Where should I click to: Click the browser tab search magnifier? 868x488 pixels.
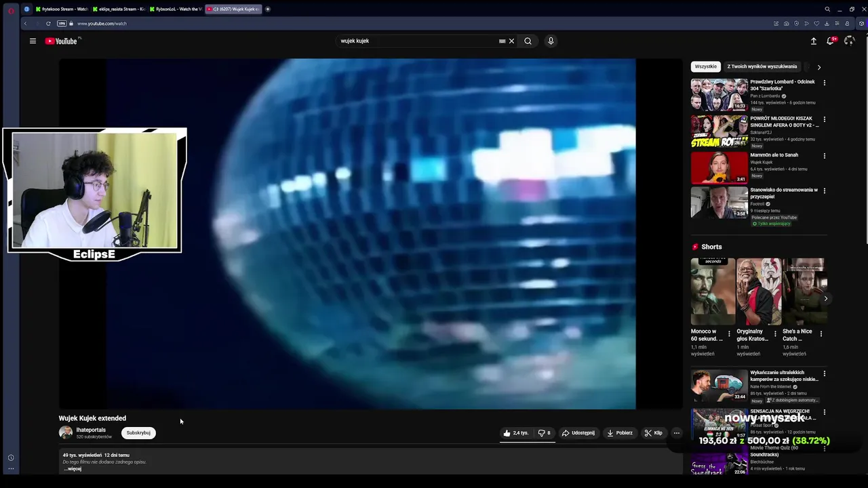coord(827,9)
